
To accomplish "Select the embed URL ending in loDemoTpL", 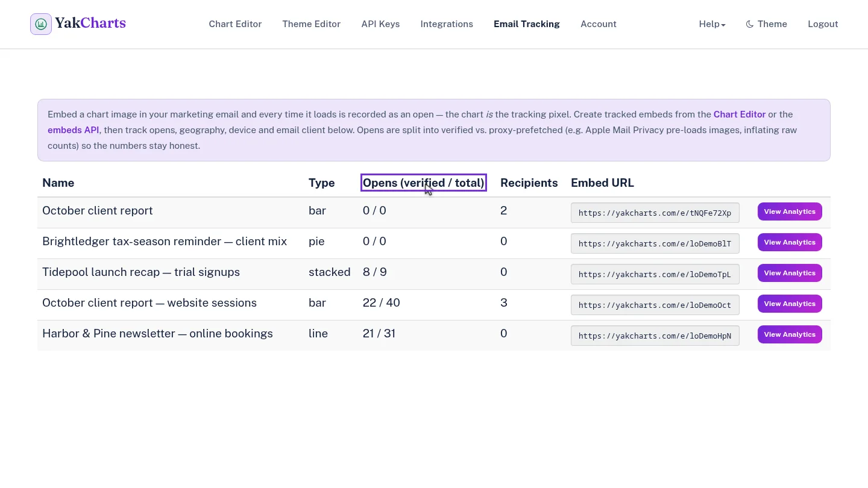I will 655,274.
